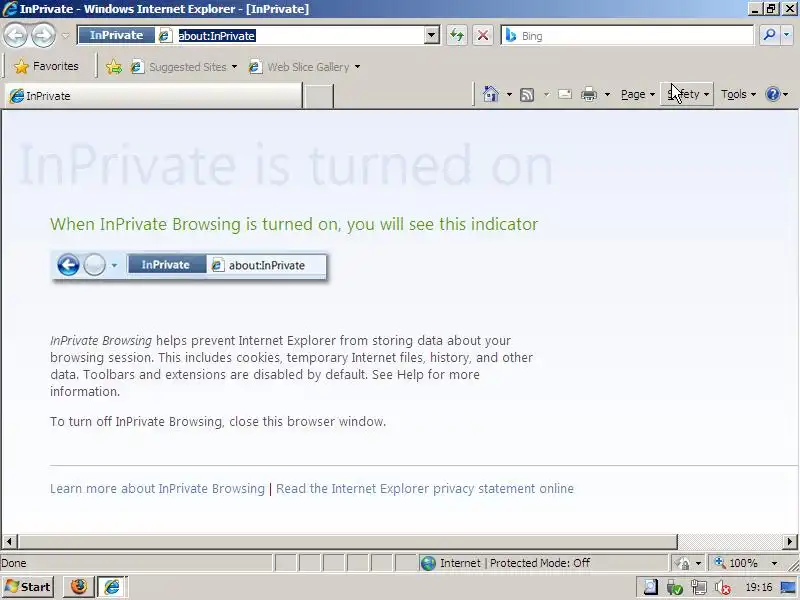The height and width of the screenshot is (600, 800).
Task: Open the Windows Start menu
Action: 28,587
